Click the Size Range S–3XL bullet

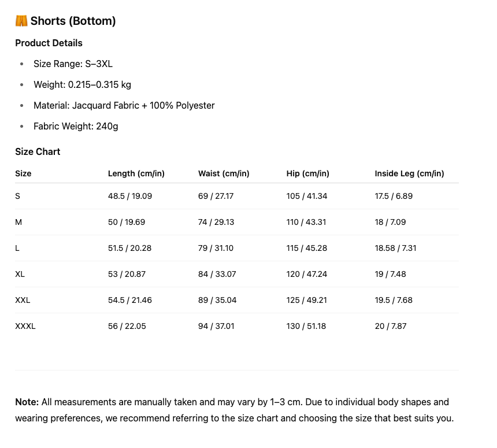pyautogui.click(x=73, y=64)
